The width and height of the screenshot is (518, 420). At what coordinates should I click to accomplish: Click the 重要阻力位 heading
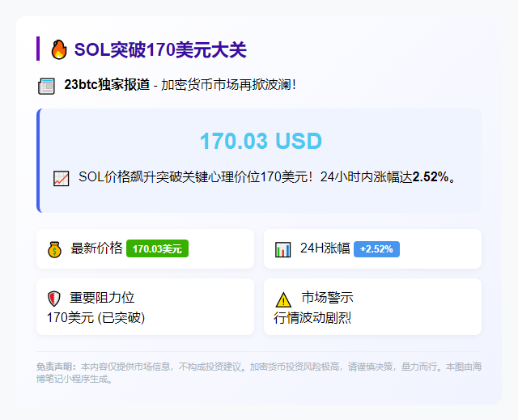click(102, 298)
